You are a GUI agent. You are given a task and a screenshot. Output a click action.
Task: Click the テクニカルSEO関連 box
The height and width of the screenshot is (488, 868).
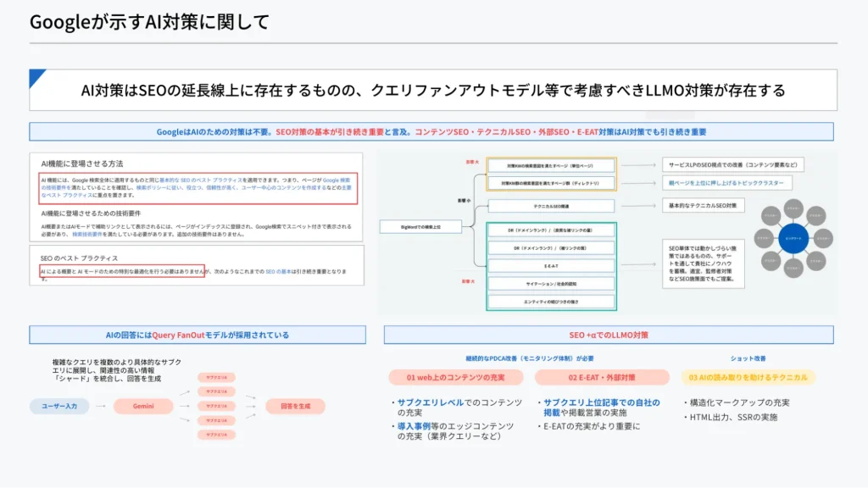pos(551,206)
